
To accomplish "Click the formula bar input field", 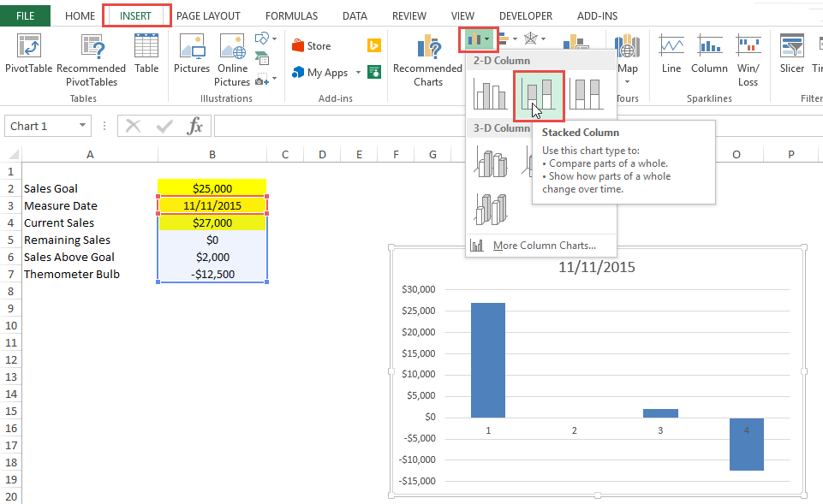I will click(x=514, y=126).
